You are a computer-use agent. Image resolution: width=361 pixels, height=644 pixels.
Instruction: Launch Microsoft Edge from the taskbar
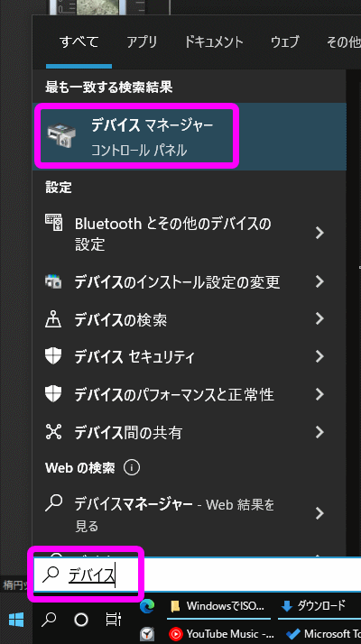[147, 606]
